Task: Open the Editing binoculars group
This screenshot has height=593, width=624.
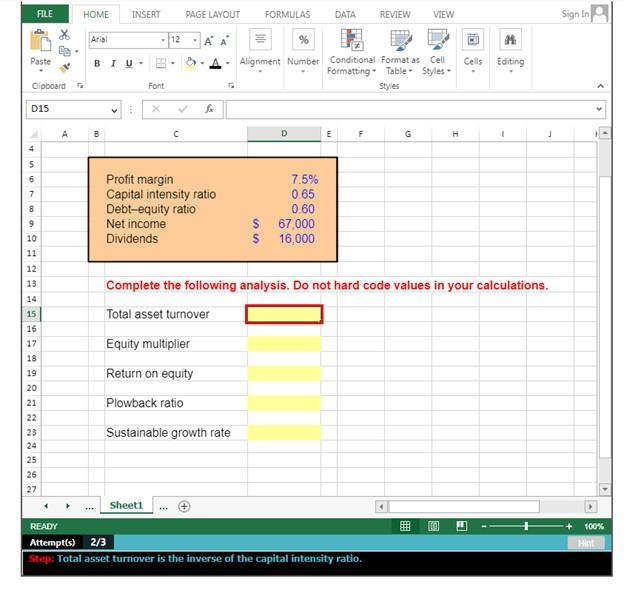Action: tap(511, 51)
